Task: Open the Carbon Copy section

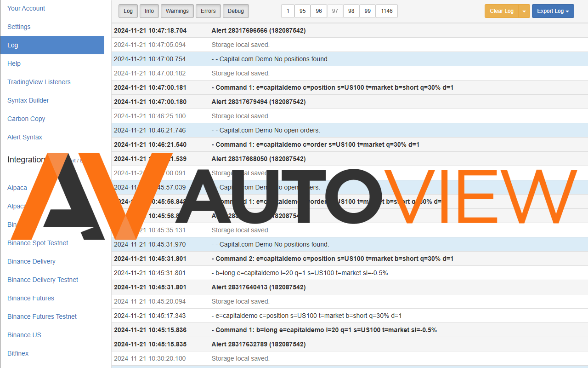Action: (x=26, y=118)
